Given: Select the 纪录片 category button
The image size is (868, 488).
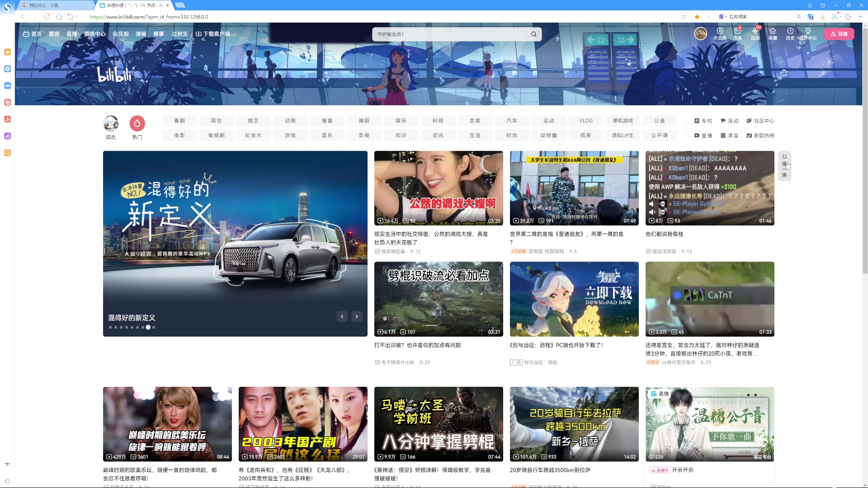Looking at the screenshot, I should coord(253,135).
